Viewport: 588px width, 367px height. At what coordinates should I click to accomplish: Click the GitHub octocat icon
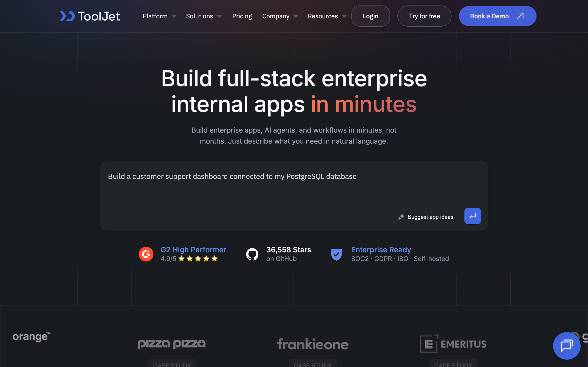[x=252, y=254]
